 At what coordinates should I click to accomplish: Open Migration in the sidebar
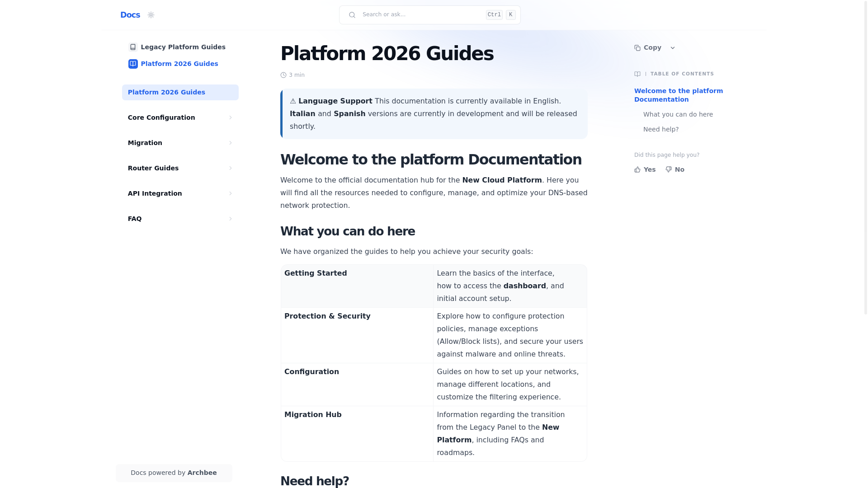[180, 143]
